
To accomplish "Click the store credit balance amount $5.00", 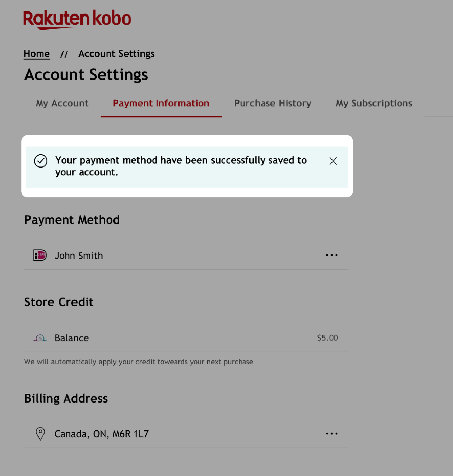I will (327, 338).
